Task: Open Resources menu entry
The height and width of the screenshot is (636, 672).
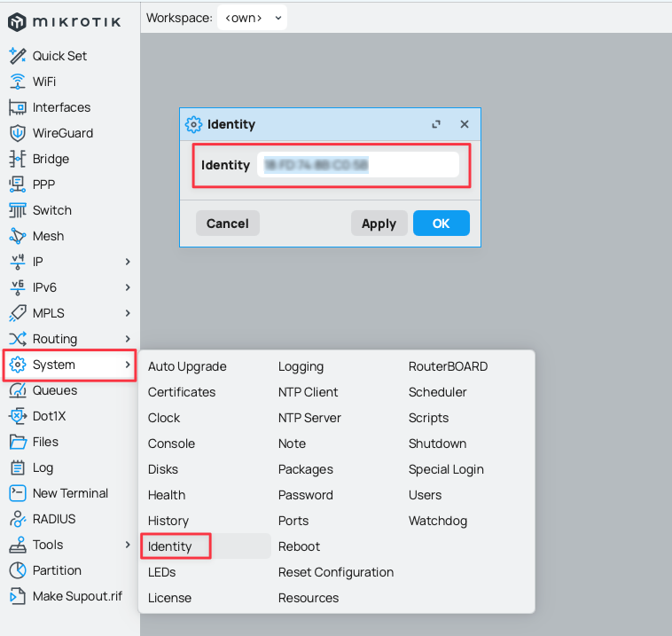Action: 309,598
